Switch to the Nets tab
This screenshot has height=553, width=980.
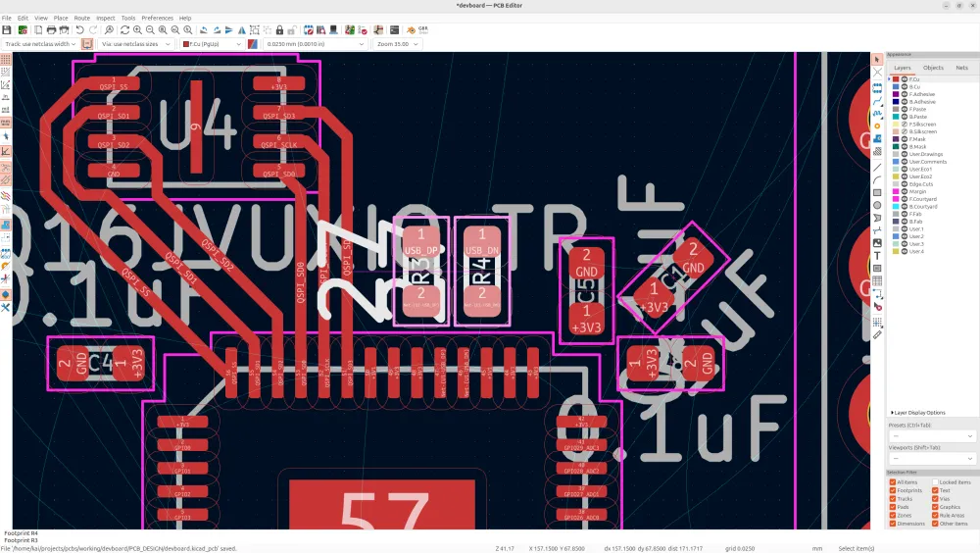(x=961, y=68)
